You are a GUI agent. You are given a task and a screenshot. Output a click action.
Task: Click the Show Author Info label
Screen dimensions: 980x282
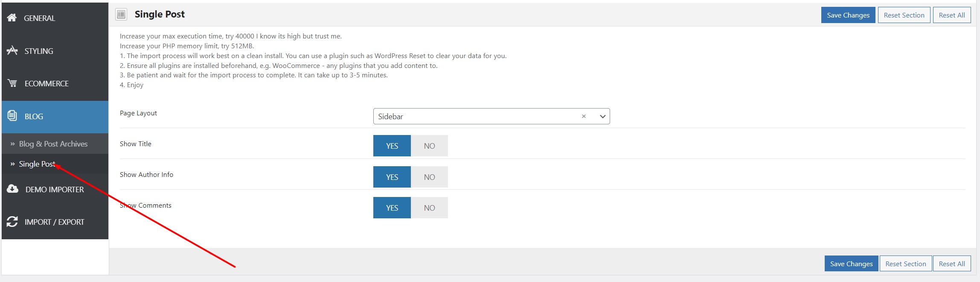point(146,174)
